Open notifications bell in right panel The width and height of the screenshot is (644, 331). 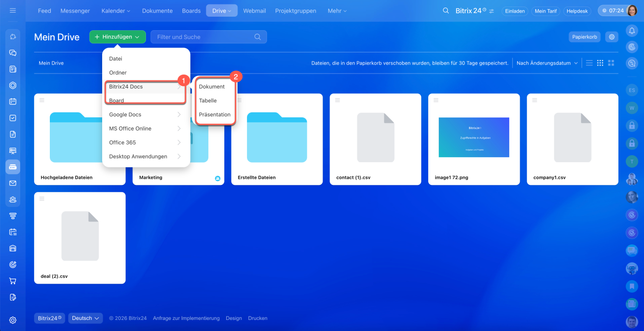click(x=632, y=31)
